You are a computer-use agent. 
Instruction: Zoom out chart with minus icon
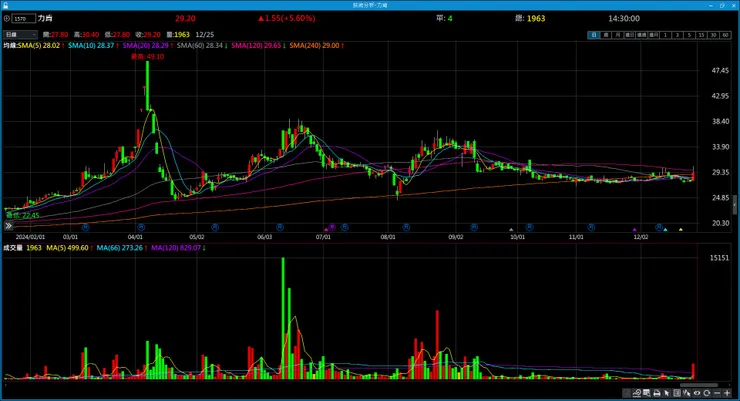(717, 393)
